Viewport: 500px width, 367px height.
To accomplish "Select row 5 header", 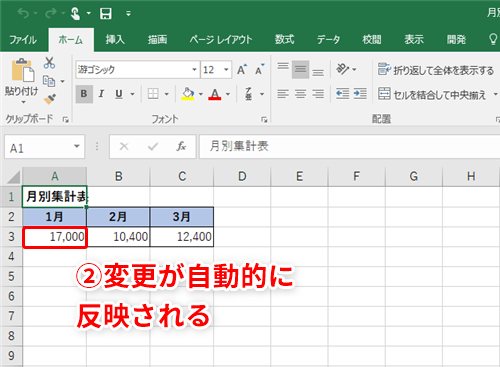I will click(11, 276).
